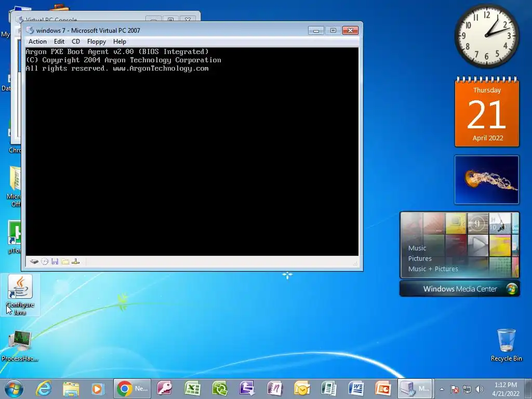532x399 pixels.
Task: Click the network tray icon
Action: (467, 389)
